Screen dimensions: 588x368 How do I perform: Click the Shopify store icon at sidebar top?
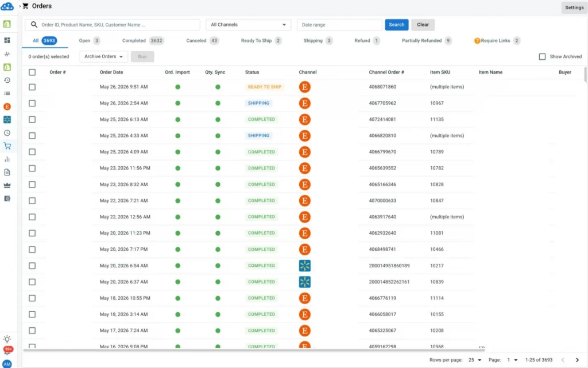click(x=7, y=24)
